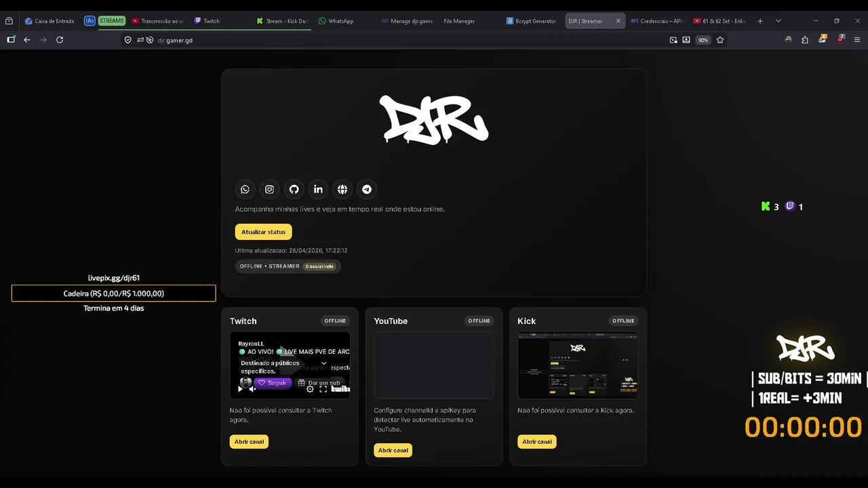The height and width of the screenshot is (488, 868).
Task: Close the DJR | Streamer tab
Action: tap(618, 21)
